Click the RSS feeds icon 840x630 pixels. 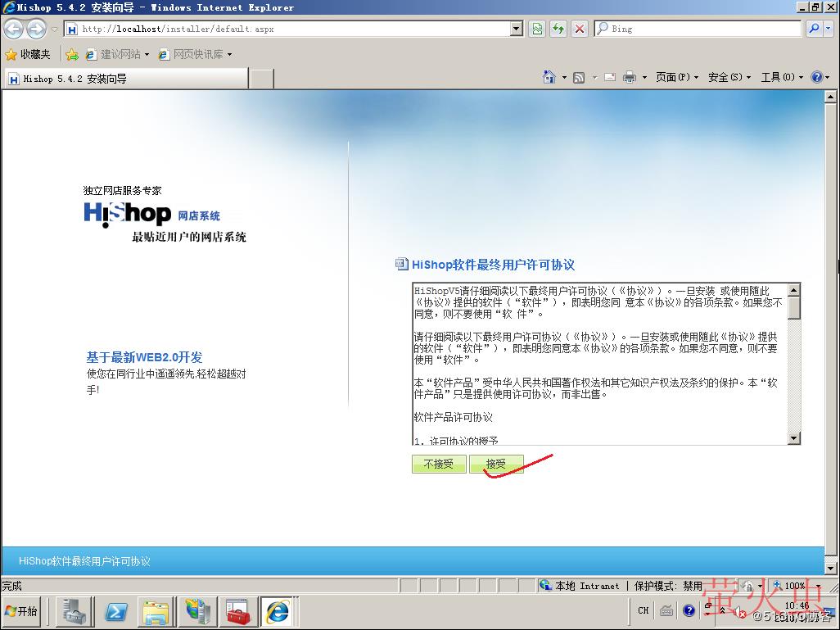pyautogui.click(x=579, y=77)
